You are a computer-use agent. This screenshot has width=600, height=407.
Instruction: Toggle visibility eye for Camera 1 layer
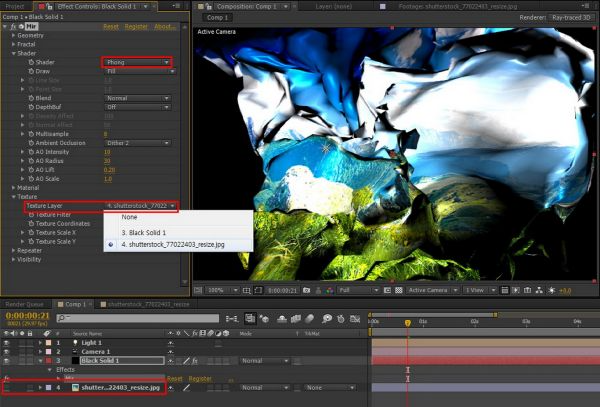[x=8, y=351]
